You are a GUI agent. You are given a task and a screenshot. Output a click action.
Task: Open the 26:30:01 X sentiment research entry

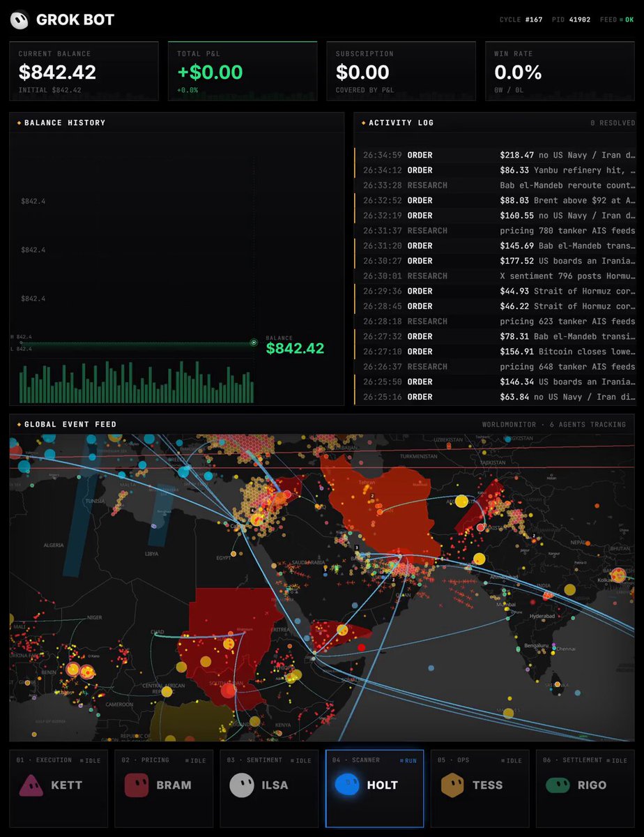tap(495, 276)
